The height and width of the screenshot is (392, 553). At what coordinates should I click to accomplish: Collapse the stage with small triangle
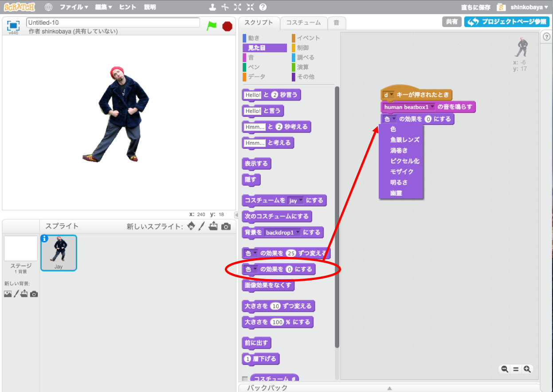tap(236, 215)
